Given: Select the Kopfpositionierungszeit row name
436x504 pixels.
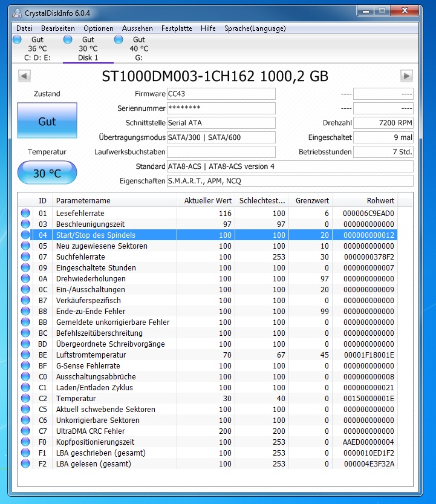Looking at the screenshot, I should tap(95, 442).
